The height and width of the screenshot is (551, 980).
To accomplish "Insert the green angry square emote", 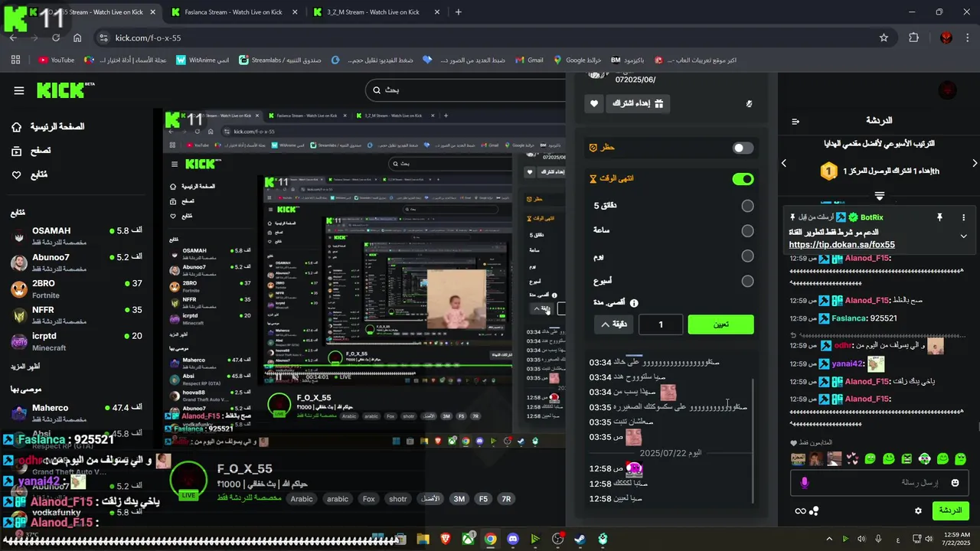I will (906, 459).
